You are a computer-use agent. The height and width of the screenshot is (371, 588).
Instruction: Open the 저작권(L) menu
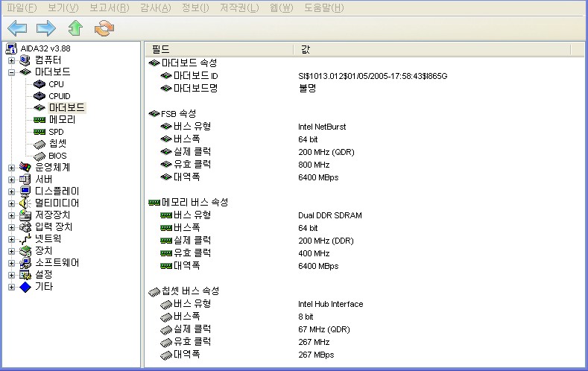pos(239,7)
